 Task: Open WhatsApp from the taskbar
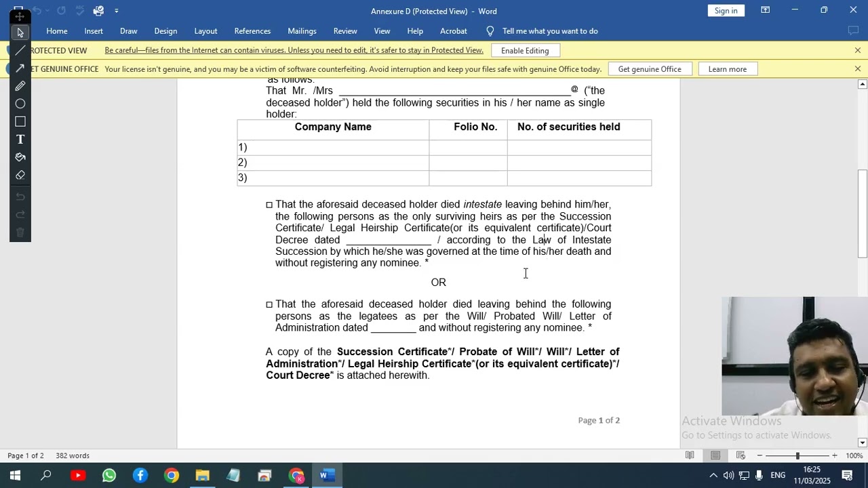click(109, 476)
